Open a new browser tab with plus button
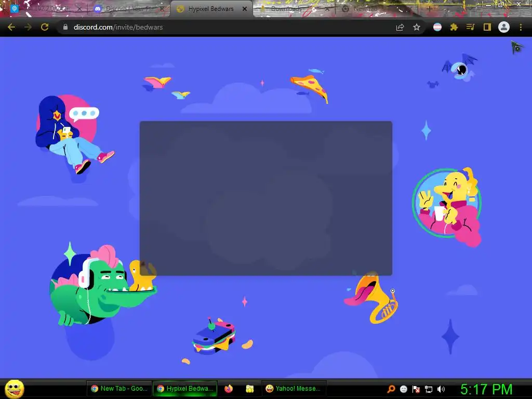Image resolution: width=532 pixels, height=399 pixels. (429, 9)
